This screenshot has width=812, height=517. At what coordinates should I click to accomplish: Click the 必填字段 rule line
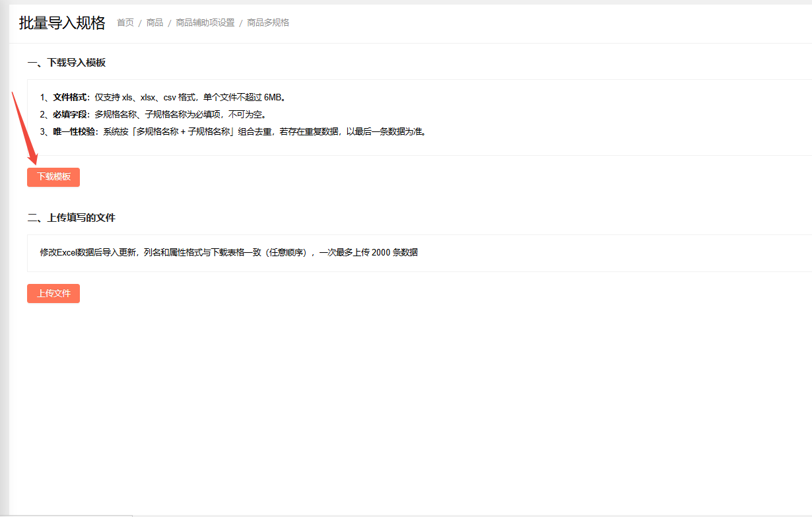point(153,114)
